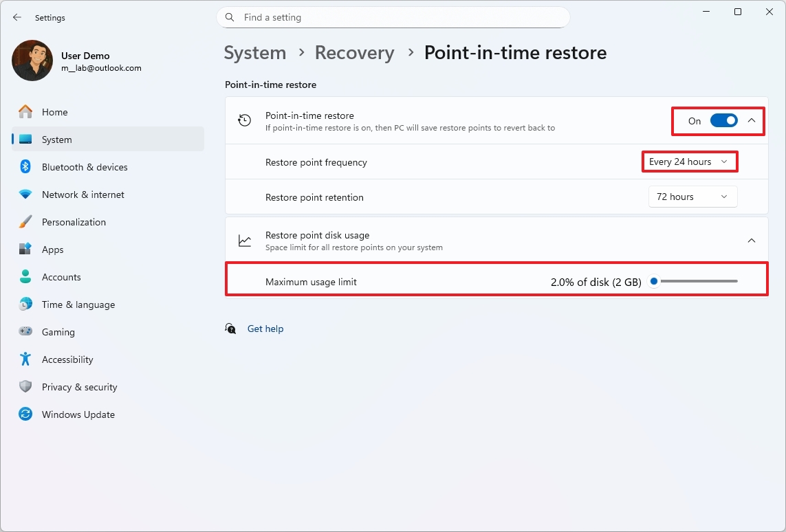Open the Personalization brush icon
The width and height of the screenshot is (786, 532).
click(x=25, y=222)
